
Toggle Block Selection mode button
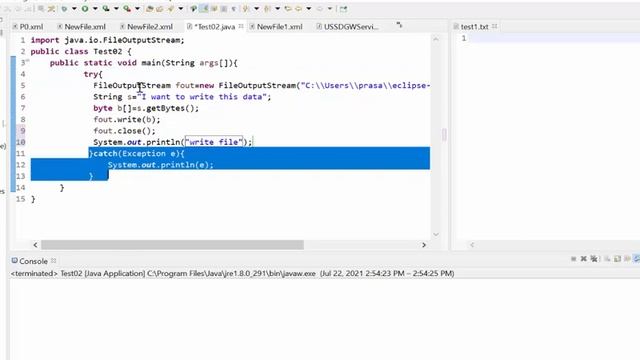coord(224,9)
